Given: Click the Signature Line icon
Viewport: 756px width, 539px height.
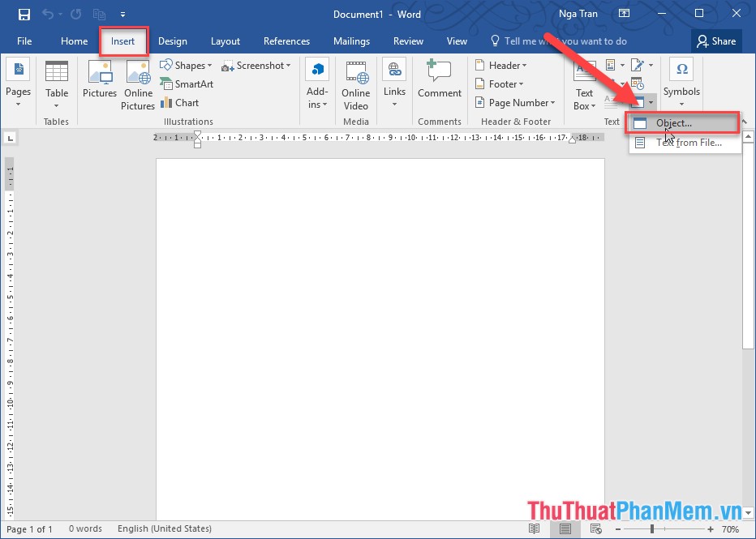Looking at the screenshot, I should (x=638, y=65).
